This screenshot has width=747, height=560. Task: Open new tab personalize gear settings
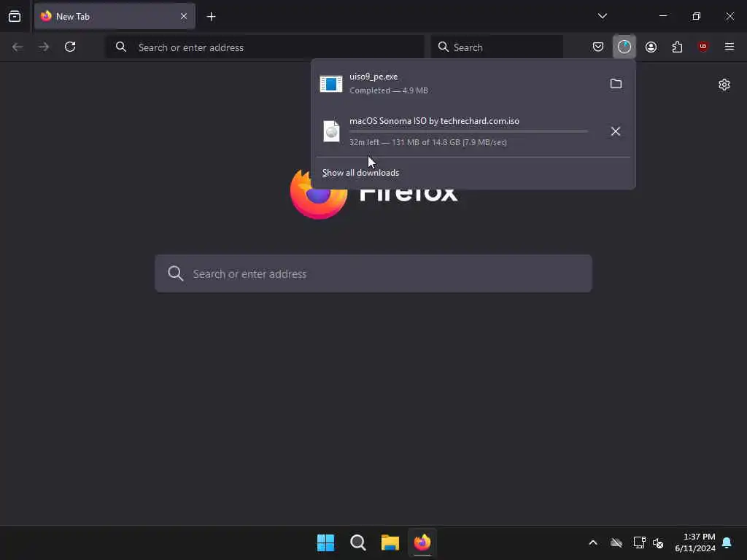pyautogui.click(x=724, y=85)
